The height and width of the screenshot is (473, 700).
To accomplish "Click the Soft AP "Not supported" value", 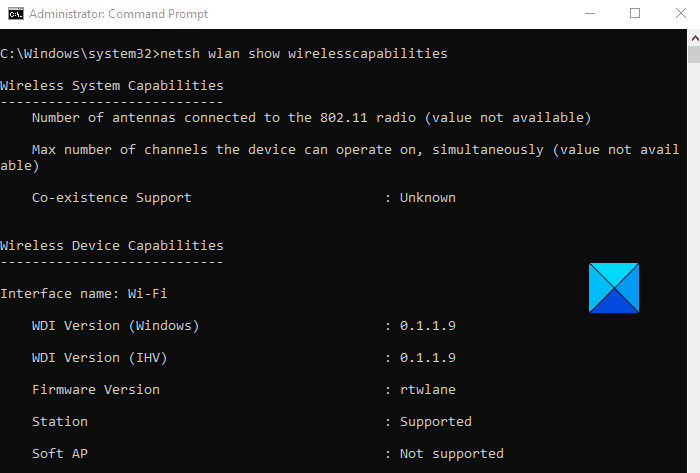I will tap(451, 454).
